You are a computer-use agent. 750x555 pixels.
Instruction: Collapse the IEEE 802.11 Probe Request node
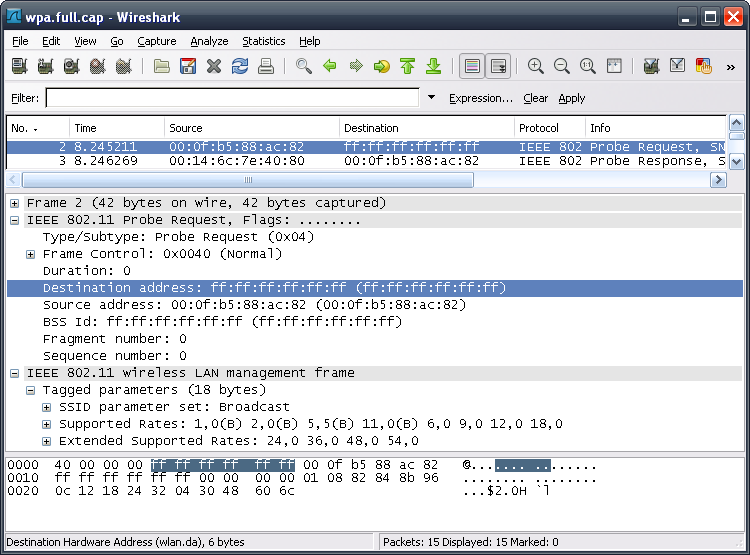click(14, 221)
